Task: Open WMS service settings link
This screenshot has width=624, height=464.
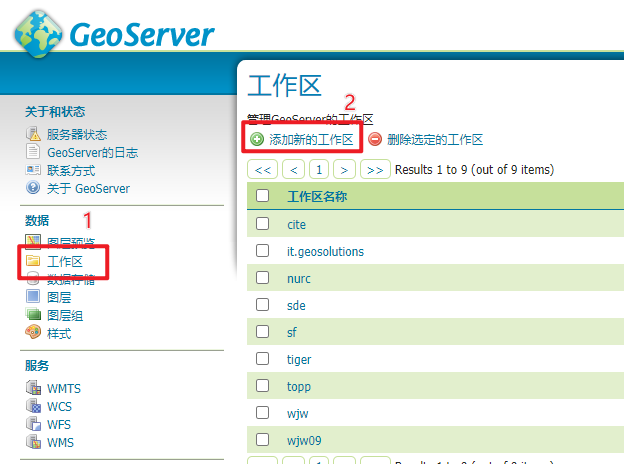Action: pyautogui.click(x=60, y=443)
